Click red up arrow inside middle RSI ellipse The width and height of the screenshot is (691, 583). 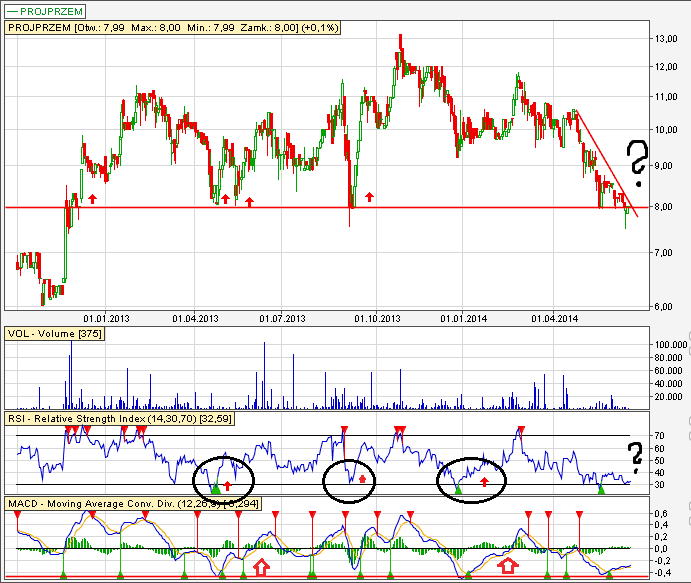362,481
